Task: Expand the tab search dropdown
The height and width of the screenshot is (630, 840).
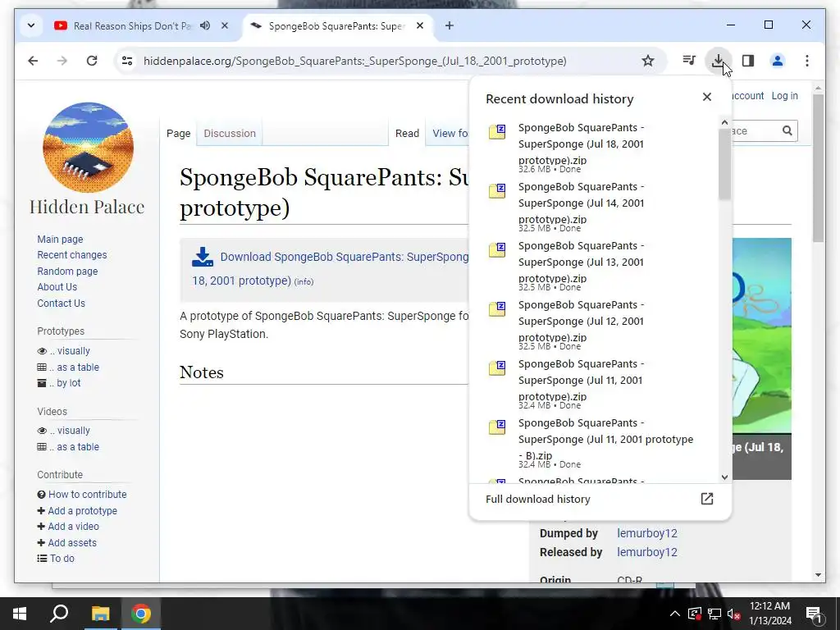Action: [x=31, y=25]
